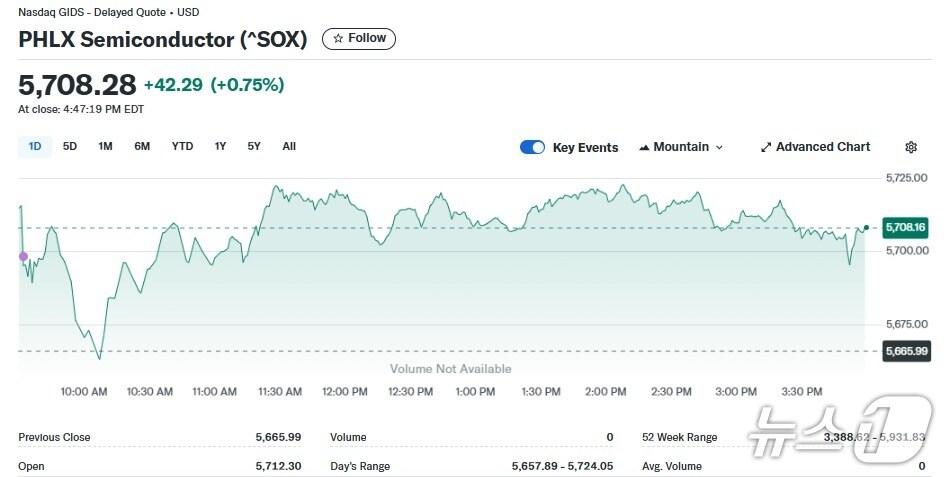Switch chart to 1Y range
The height and width of the screenshot is (477, 946).
(220, 146)
